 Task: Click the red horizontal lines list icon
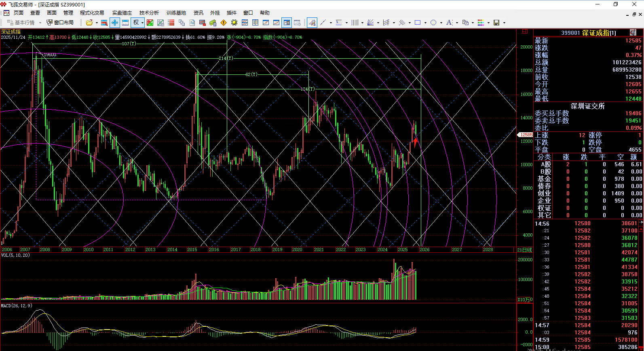point(171,23)
